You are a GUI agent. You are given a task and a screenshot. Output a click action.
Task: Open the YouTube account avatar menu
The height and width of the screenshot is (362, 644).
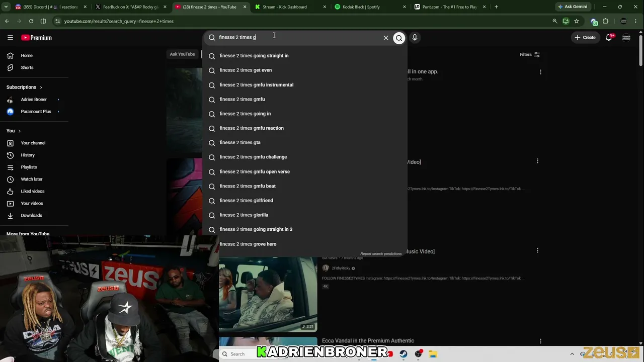[626, 38]
